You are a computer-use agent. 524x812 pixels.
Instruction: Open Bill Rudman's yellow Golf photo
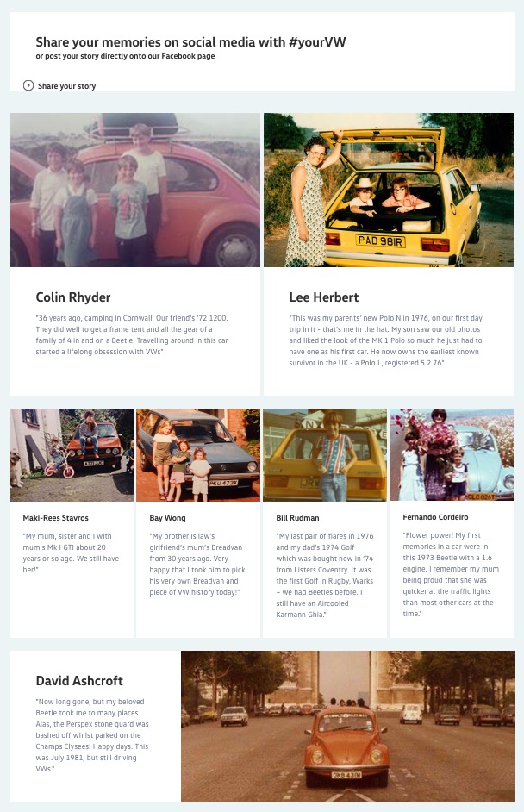[x=325, y=454]
